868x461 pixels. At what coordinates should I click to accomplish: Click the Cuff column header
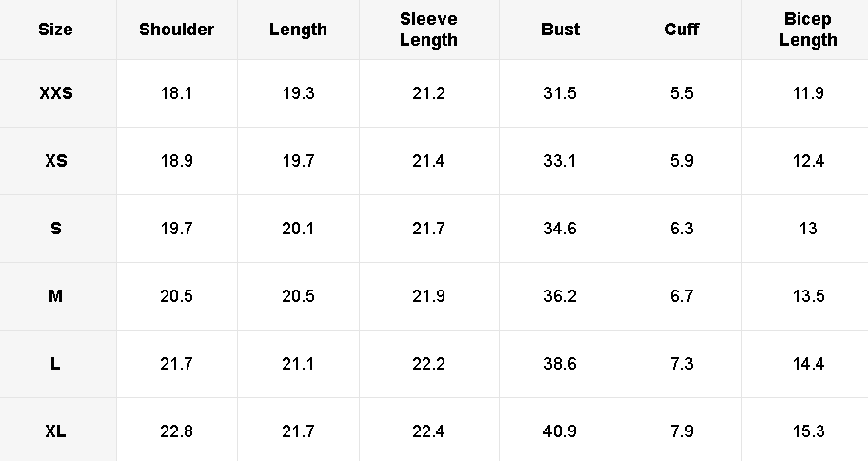(681, 29)
